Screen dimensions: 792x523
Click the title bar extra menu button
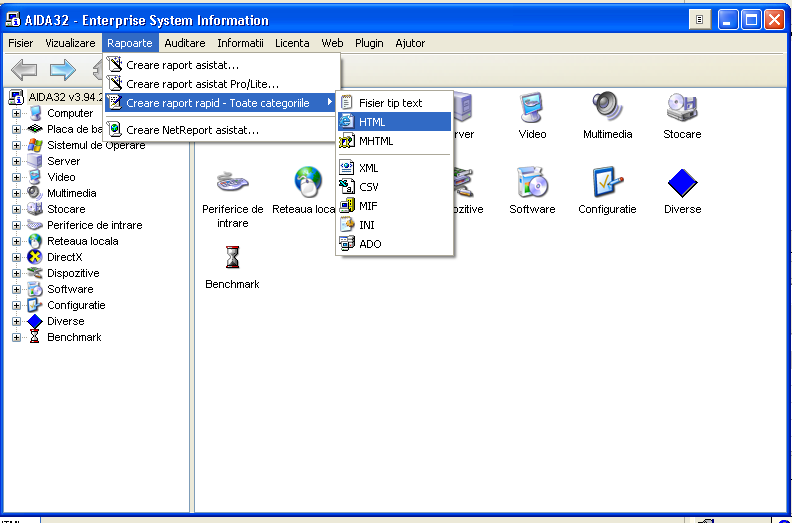(x=700, y=20)
